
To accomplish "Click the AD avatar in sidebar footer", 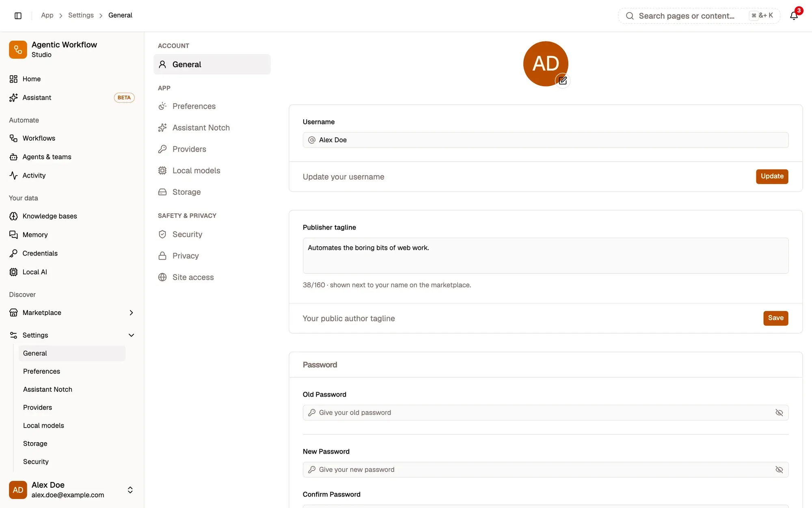I will (18, 490).
